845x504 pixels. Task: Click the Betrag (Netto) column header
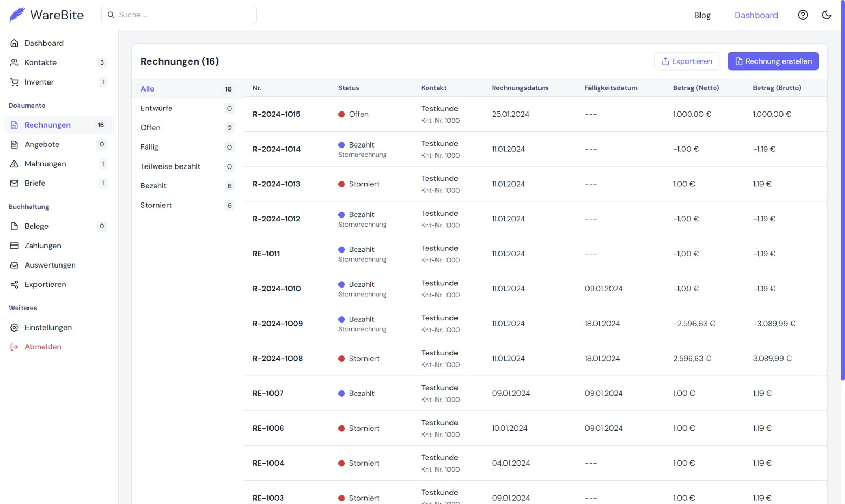coord(696,88)
